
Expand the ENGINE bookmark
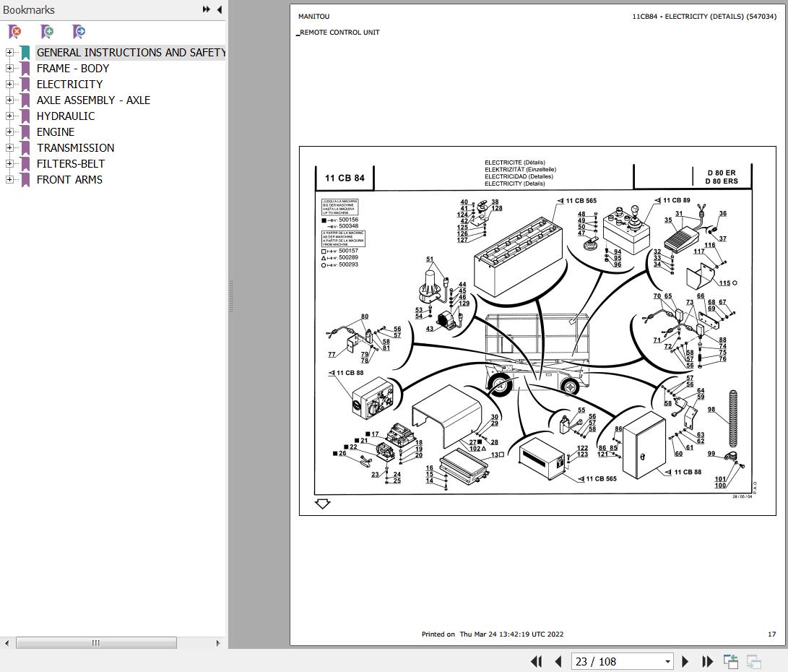tap(9, 132)
